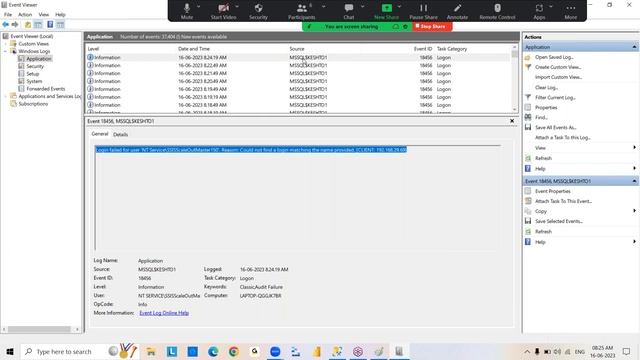Select Security log in the tree
The width and height of the screenshot is (640, 360).
35,66
